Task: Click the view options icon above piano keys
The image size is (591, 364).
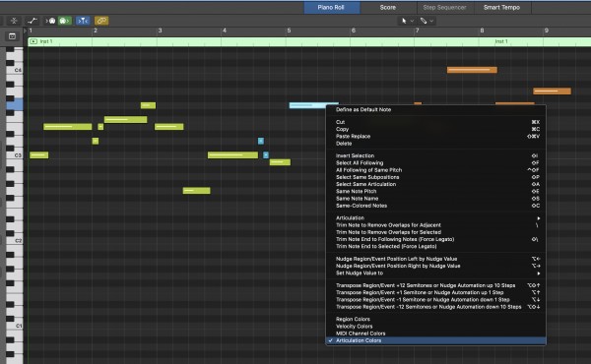Action: [x=12, y=36]
